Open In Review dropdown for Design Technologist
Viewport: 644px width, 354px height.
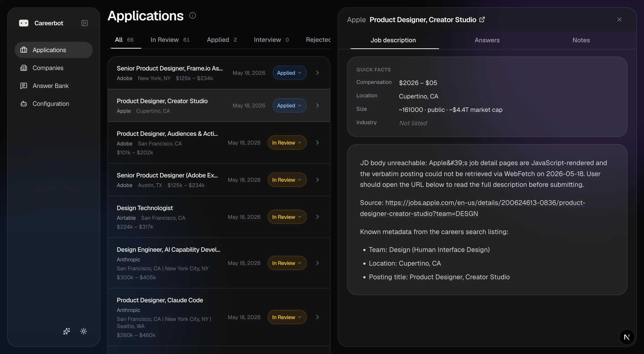[287, 217]
